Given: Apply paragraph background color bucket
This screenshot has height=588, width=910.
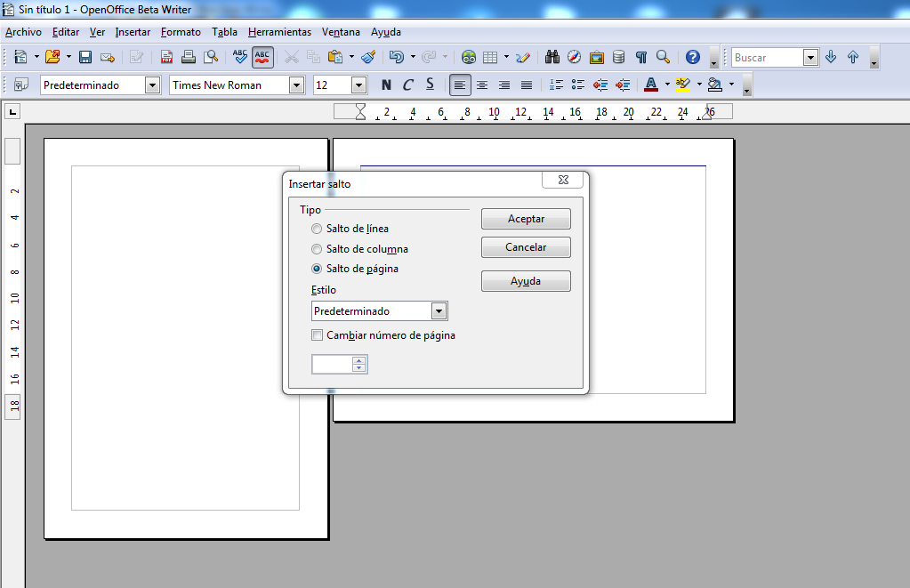Looking at the screenshot, I should click(x=715, y=85).
